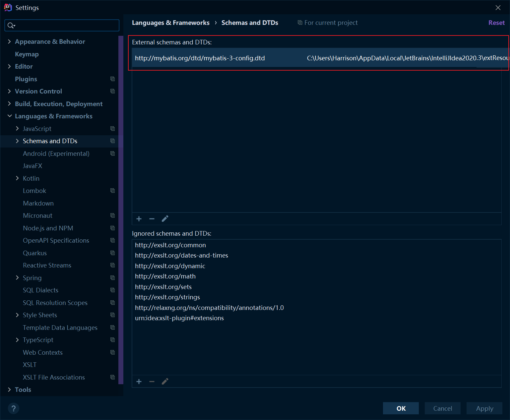Expand the Editor settings section

9,66
